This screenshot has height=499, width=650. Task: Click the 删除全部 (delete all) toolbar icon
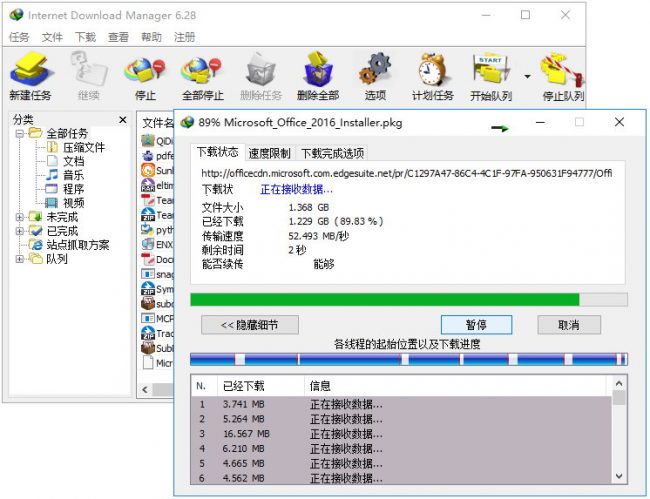(318, 74)
